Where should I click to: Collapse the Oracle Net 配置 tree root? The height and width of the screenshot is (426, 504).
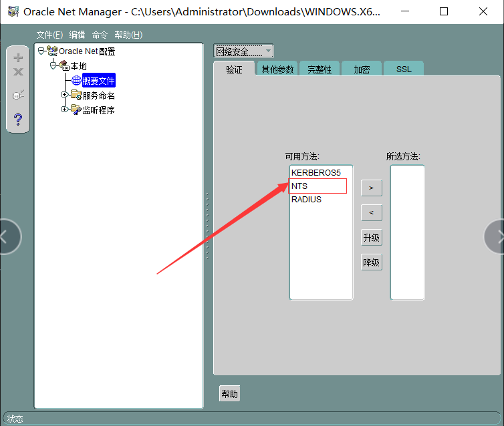pos(41,51)
